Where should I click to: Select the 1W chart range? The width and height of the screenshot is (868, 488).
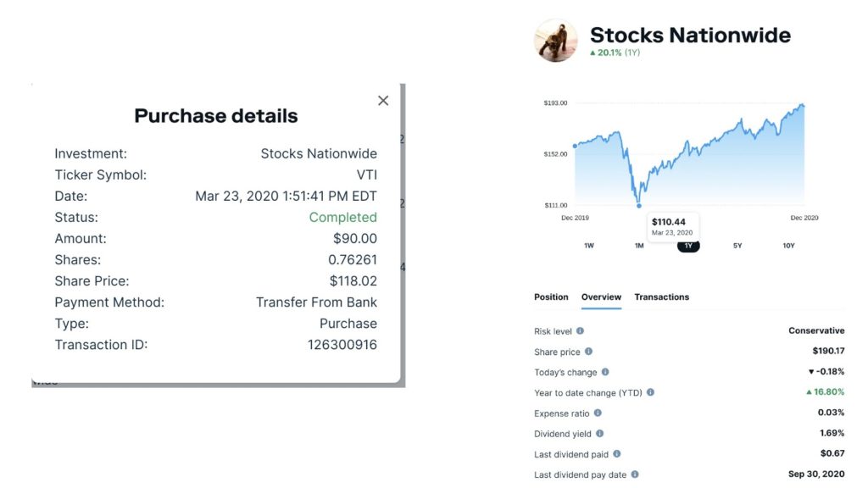pyautogui.click(x=589, y=246)
